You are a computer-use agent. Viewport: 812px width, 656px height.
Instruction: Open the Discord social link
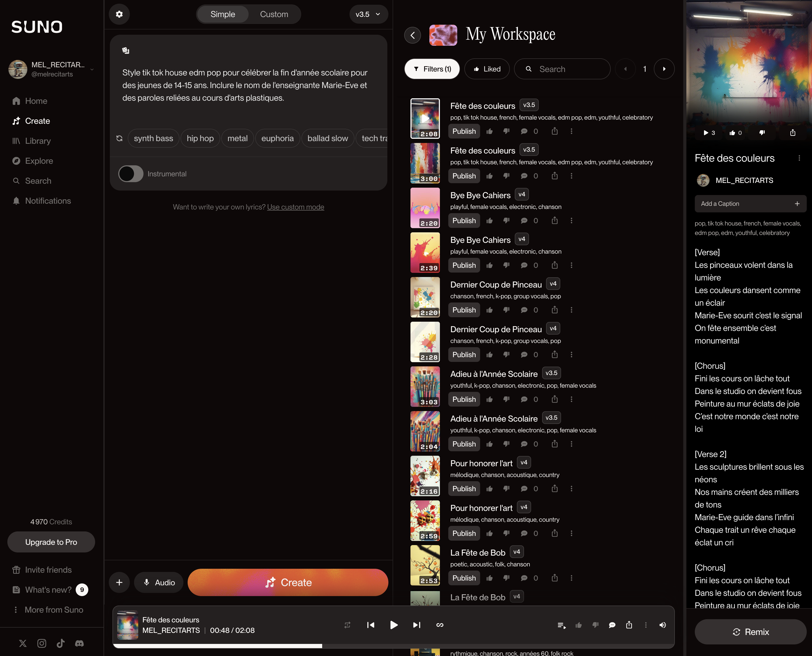pyautogui.click(x=79, y=643)
